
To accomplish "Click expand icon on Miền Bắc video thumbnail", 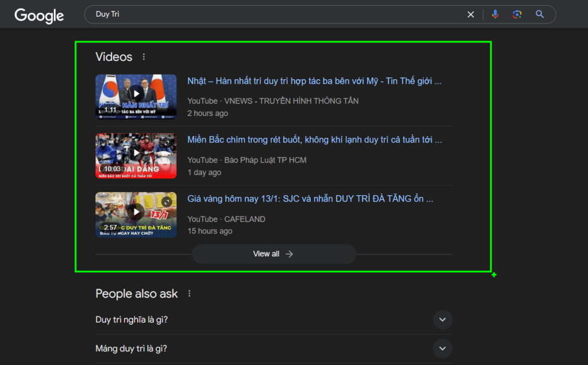I will tap(167, 143).
